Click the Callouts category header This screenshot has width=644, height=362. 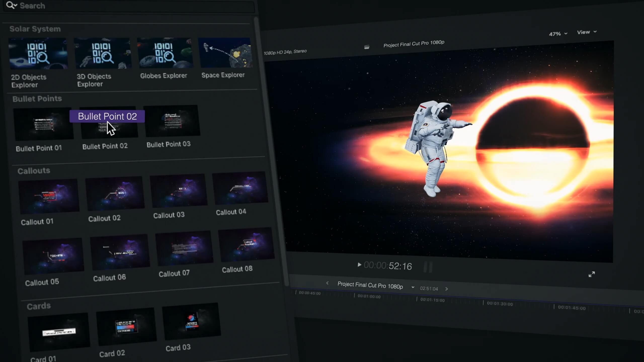[34, 171]
